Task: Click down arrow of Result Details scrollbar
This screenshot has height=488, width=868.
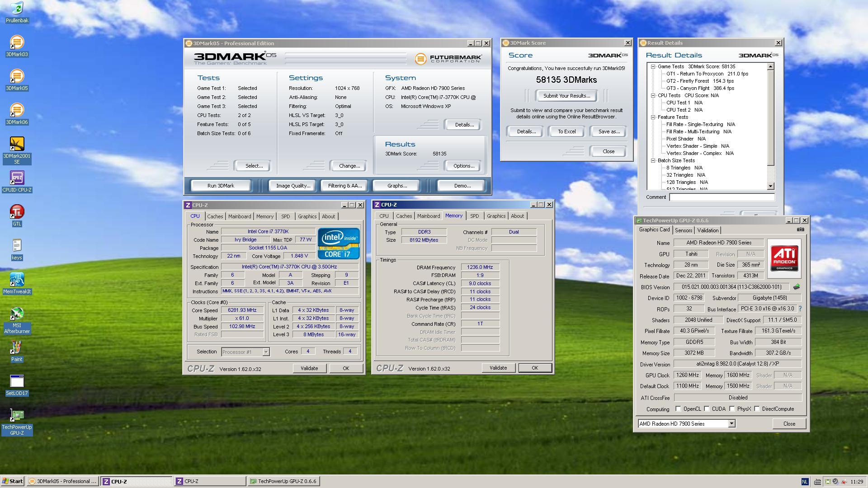Action: 771,186
